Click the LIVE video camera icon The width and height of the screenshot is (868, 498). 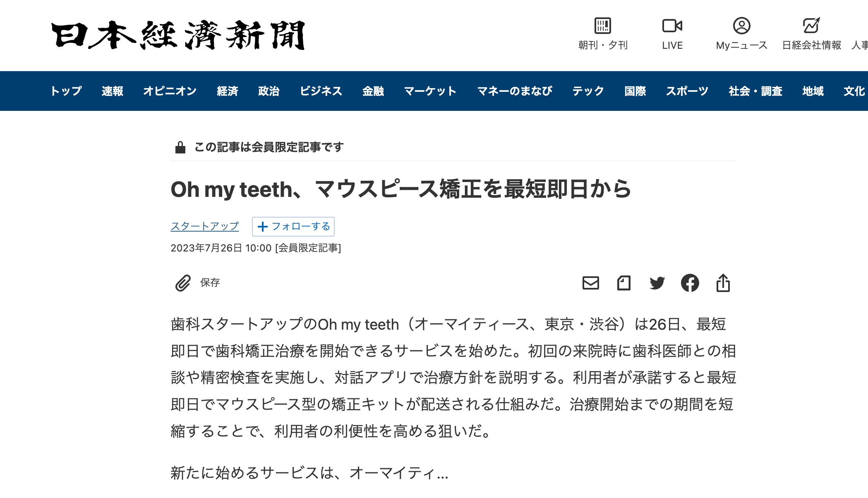[x=672, y=26]
